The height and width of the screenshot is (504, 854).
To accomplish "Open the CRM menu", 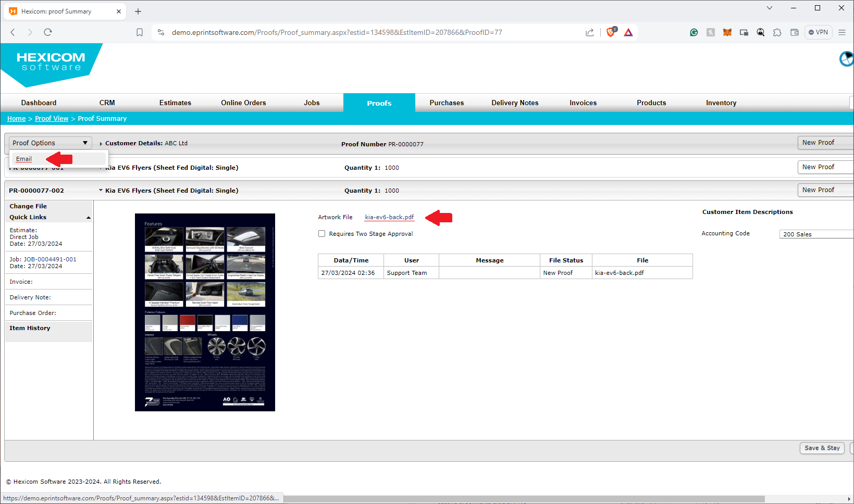I will point(107,103).
